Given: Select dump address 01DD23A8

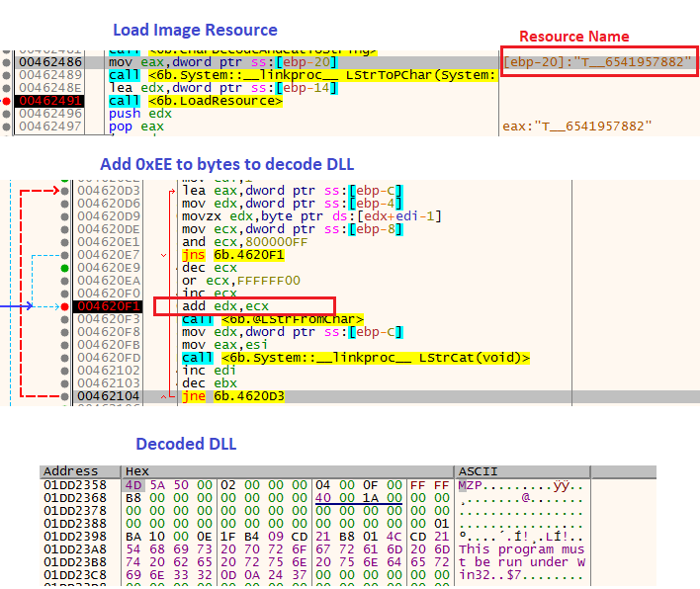Looking at the screenshot, I should [x=75, y=549].
